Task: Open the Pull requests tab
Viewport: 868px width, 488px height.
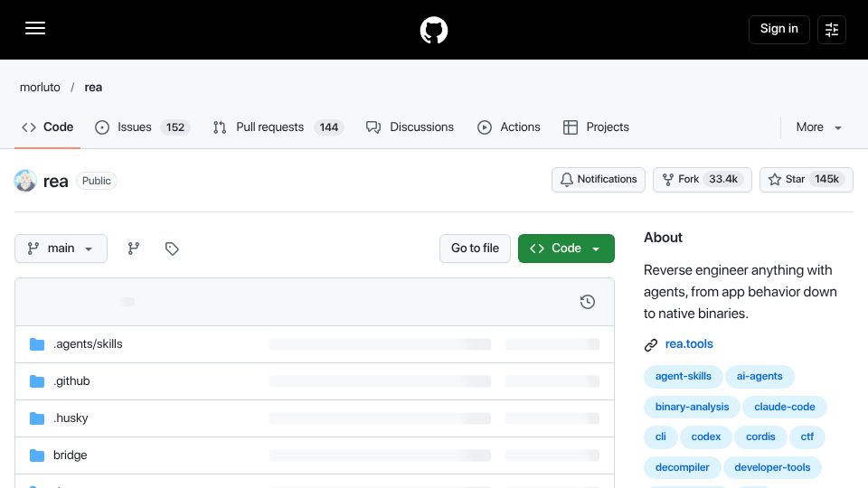Action: tap(278, 127)
